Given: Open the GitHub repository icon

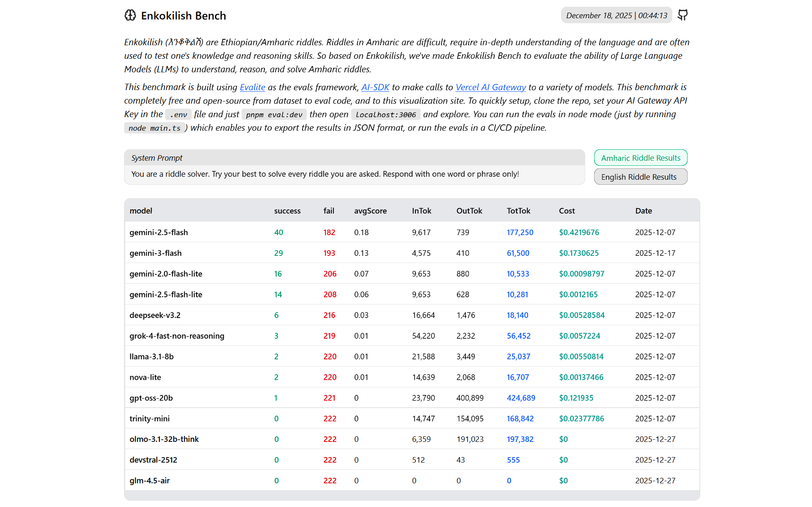Looking at the screenshot, I should [683, 15].
